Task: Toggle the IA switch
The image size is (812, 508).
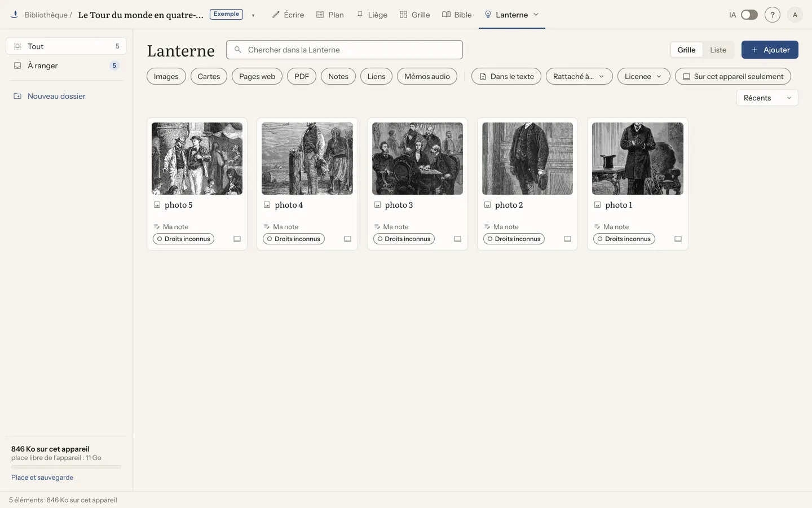Action: click(x=749, y=15)
